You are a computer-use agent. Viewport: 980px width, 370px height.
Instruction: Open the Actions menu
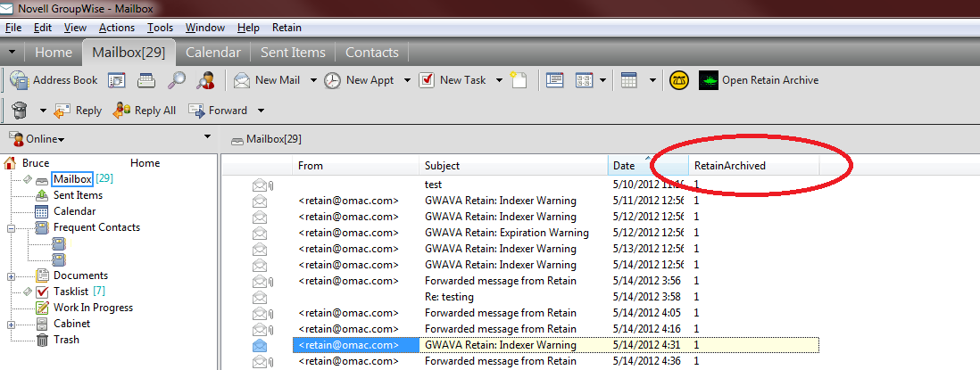point(117,28)
